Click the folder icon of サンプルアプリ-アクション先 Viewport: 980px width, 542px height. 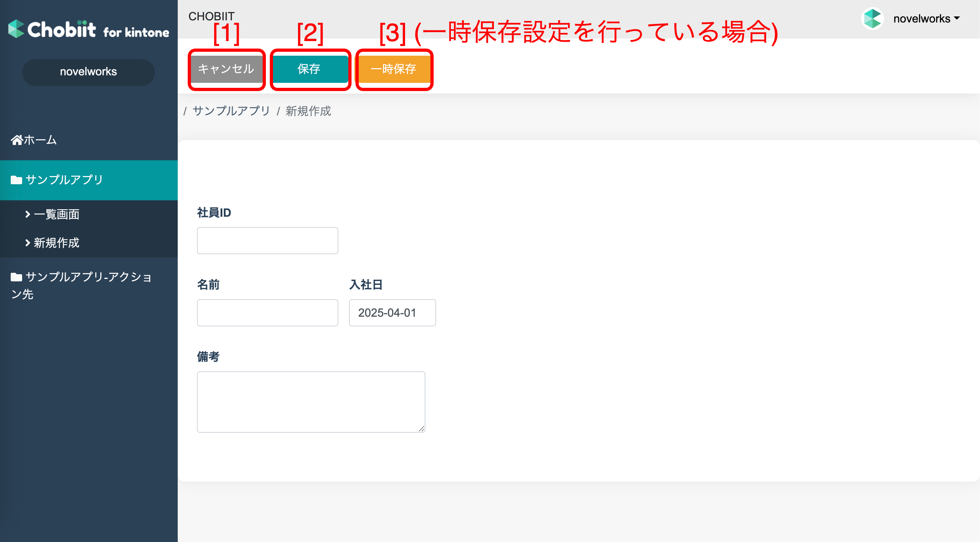16,277
